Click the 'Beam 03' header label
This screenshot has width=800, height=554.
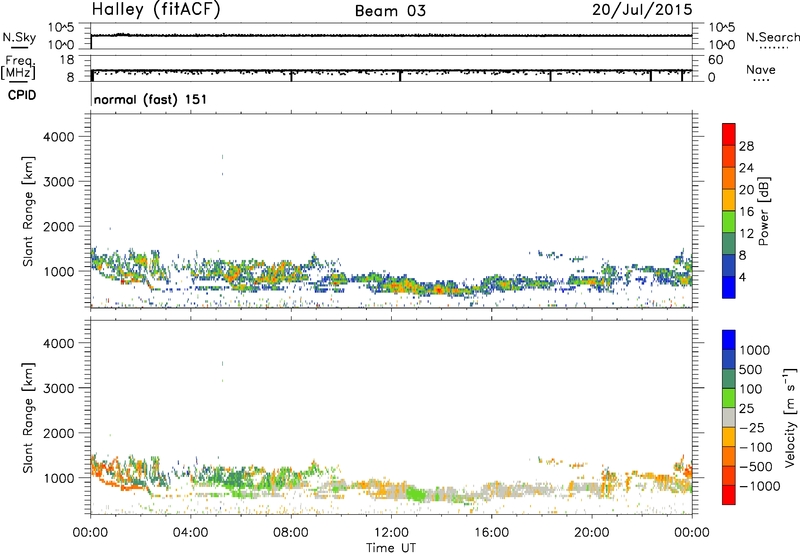[390, 11]
